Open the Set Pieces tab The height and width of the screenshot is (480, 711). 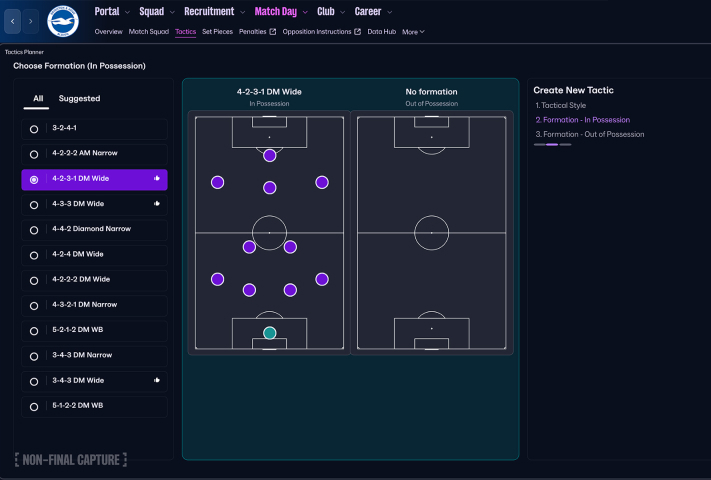[x=217, y=32]
